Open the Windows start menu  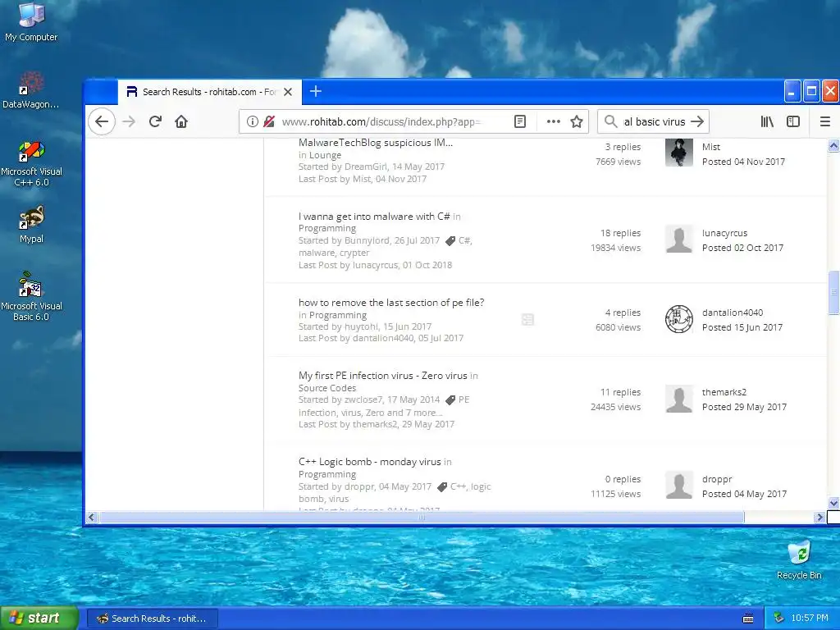point(39,618)
